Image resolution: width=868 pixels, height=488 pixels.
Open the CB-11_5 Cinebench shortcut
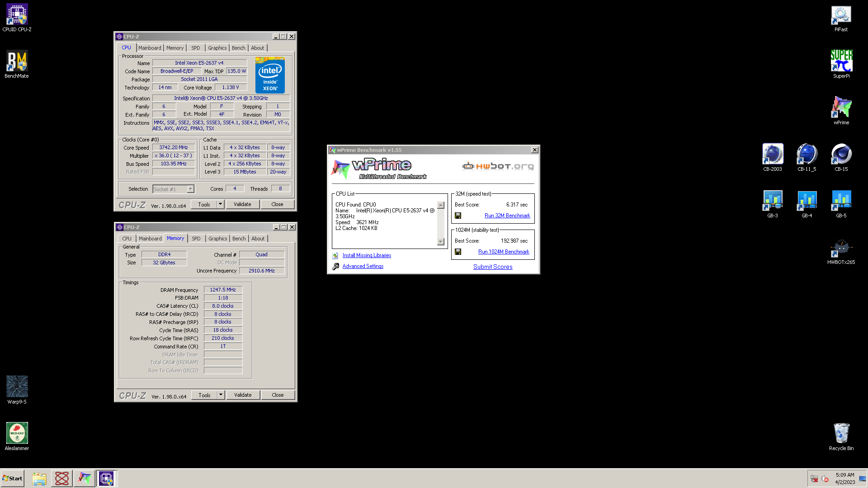(x=807, y=157)
